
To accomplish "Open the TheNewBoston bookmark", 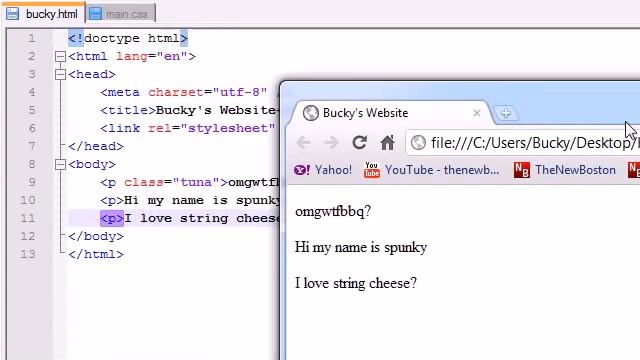I will pyautogui.click(x=565, y=170).
